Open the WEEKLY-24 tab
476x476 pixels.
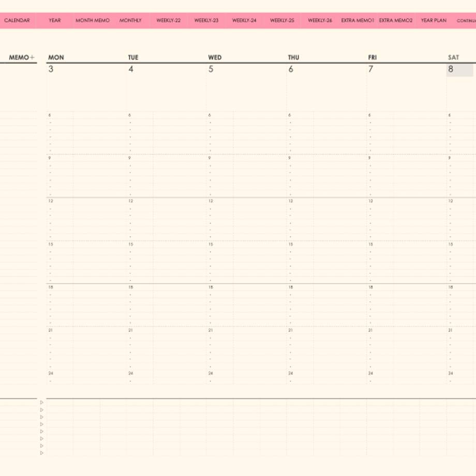pyautogui.click(x=244, y=20)
